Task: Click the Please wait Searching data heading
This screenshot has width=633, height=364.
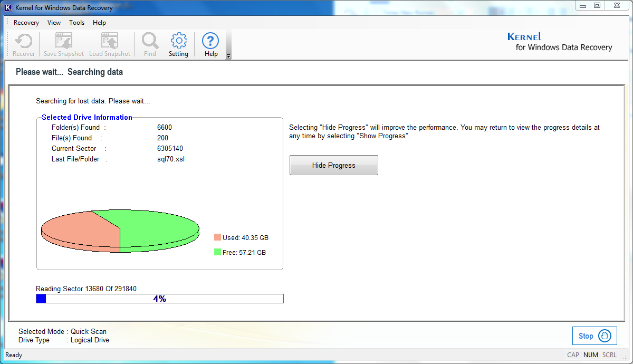Action: coord(69,72)
